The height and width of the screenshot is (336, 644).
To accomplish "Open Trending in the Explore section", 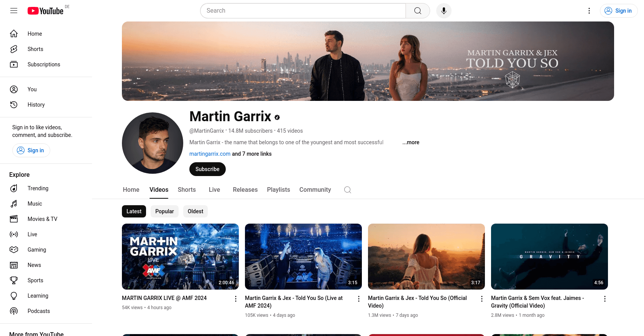I will [38, 188].
